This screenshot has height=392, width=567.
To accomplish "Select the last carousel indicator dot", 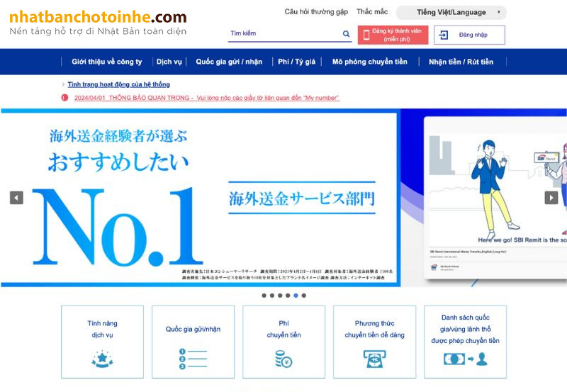I will pyautogui.click(x=304, y=296).
